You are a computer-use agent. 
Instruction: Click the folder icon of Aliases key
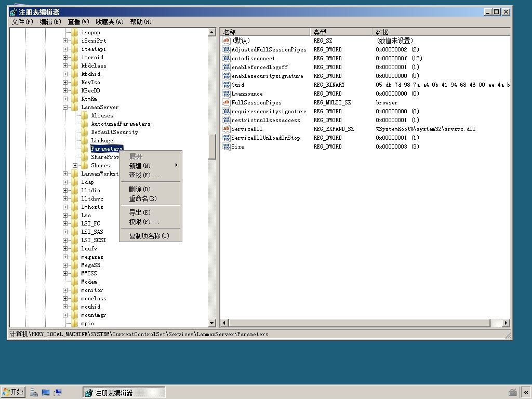tap(85, 116)
